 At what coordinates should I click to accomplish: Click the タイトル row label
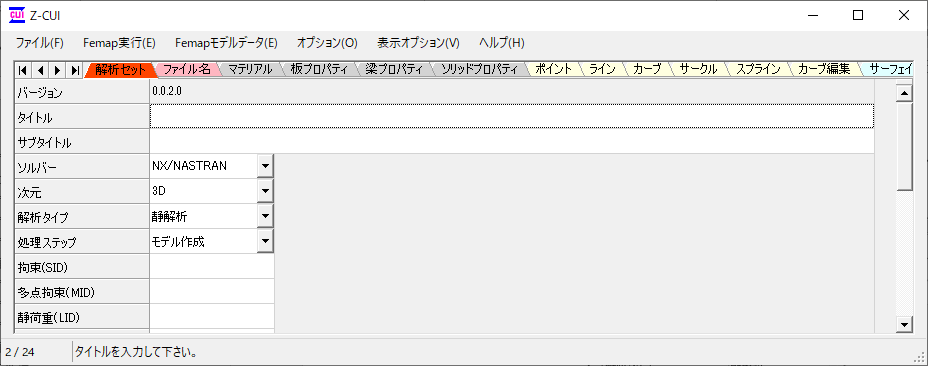[x=82, y=116]
